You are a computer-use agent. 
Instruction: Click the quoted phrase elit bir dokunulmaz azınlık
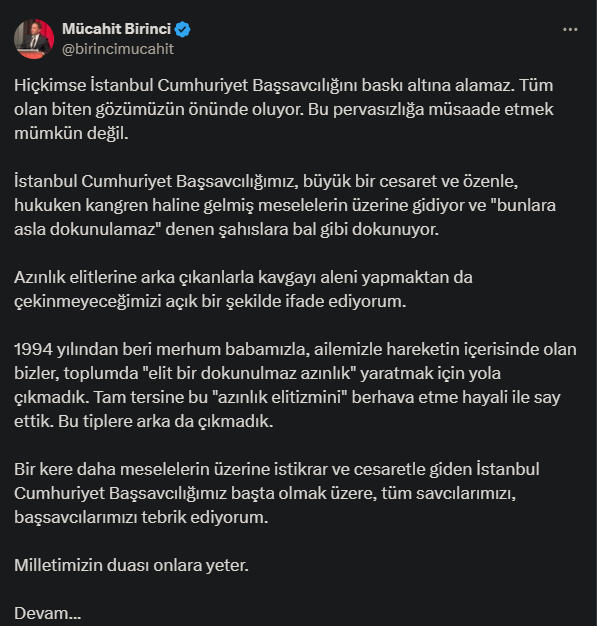point(249,373)
